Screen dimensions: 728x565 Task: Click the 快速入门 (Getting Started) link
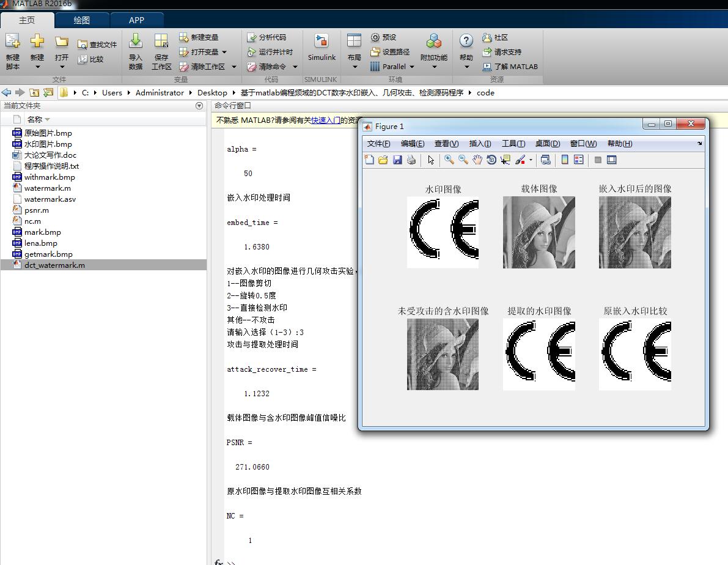325,120
